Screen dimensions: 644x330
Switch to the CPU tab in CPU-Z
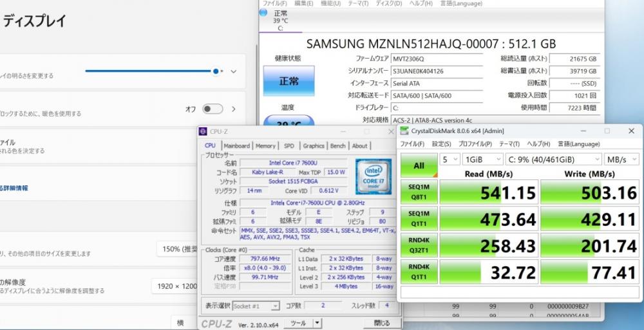coord(210,146)
